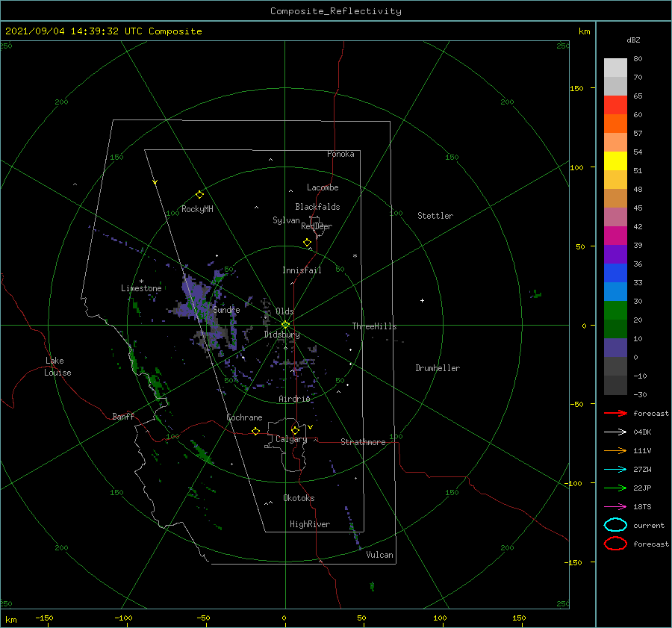This screenshot has width=672, height=628.
Task: Click the Calgary city label
Action: pos(291,439)
